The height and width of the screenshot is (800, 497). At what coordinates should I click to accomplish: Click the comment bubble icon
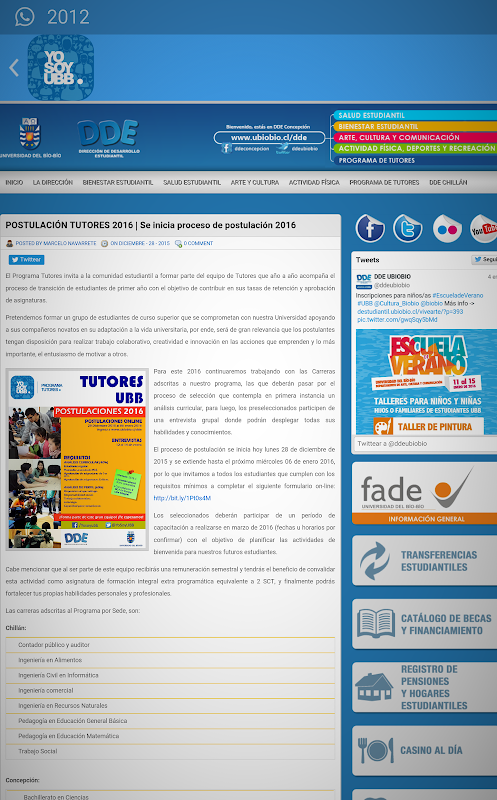[x=178, y=243]
